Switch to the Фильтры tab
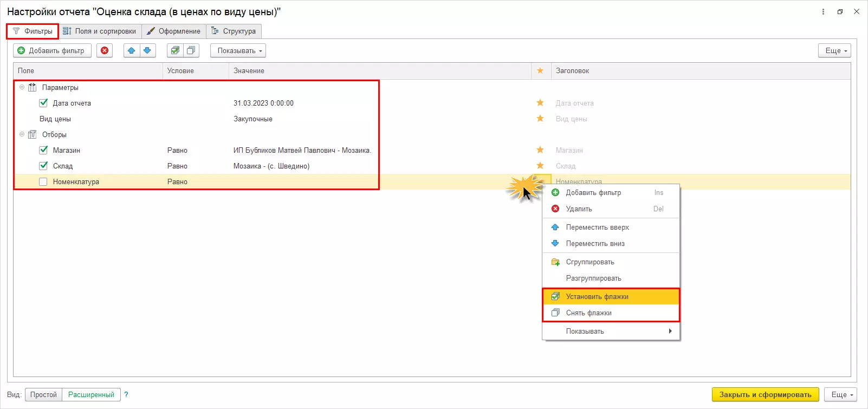868x409 pixels. [x=33, y=31]
